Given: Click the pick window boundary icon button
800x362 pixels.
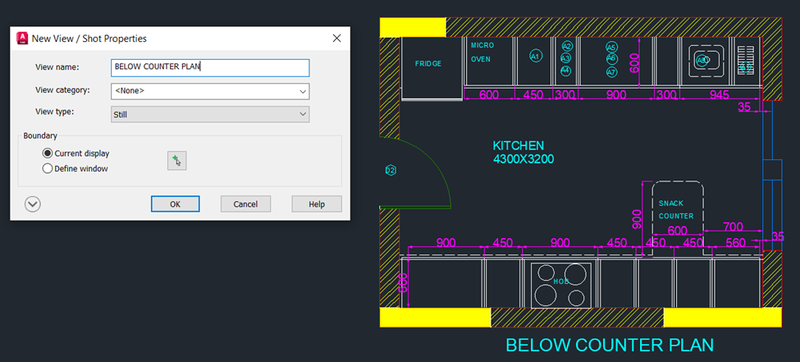Looking at the screenshot, I should (177, 161).
